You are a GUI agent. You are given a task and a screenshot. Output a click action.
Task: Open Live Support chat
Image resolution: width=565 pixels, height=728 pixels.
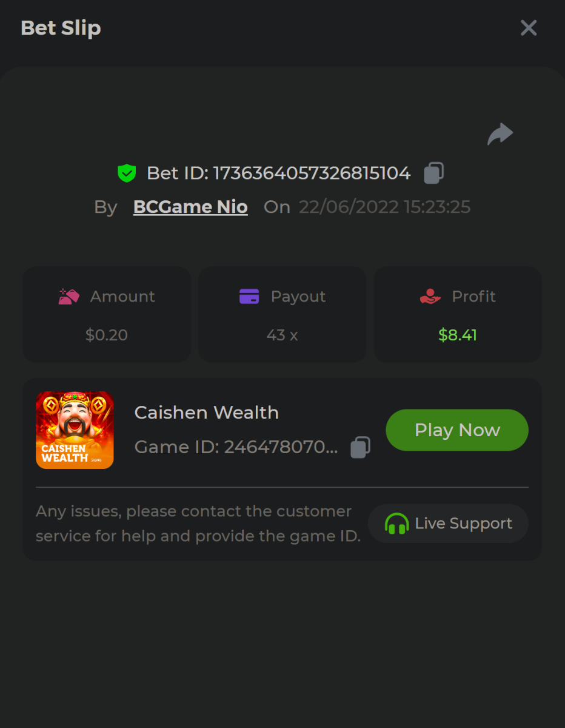click(449, 524)
